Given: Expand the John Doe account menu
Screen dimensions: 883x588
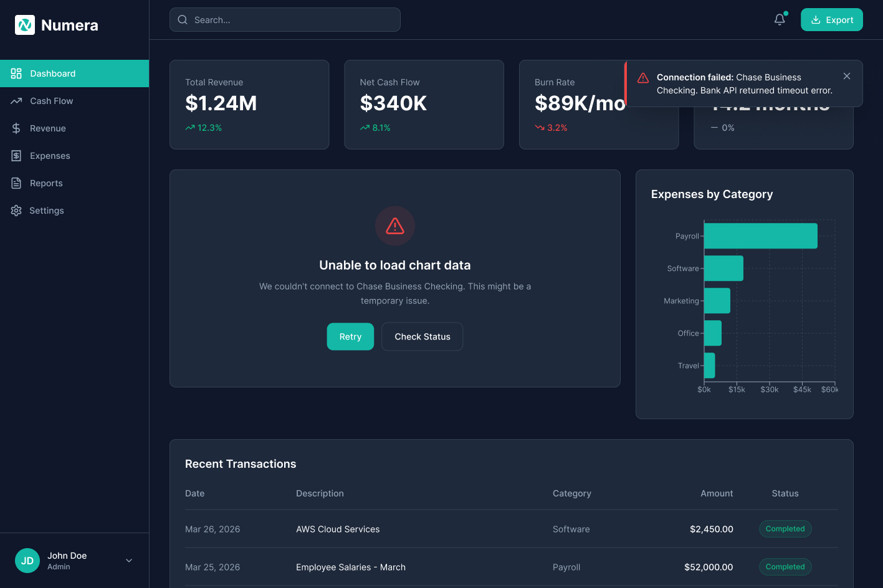Looking at the screenshot, I should tap(129, 561).
